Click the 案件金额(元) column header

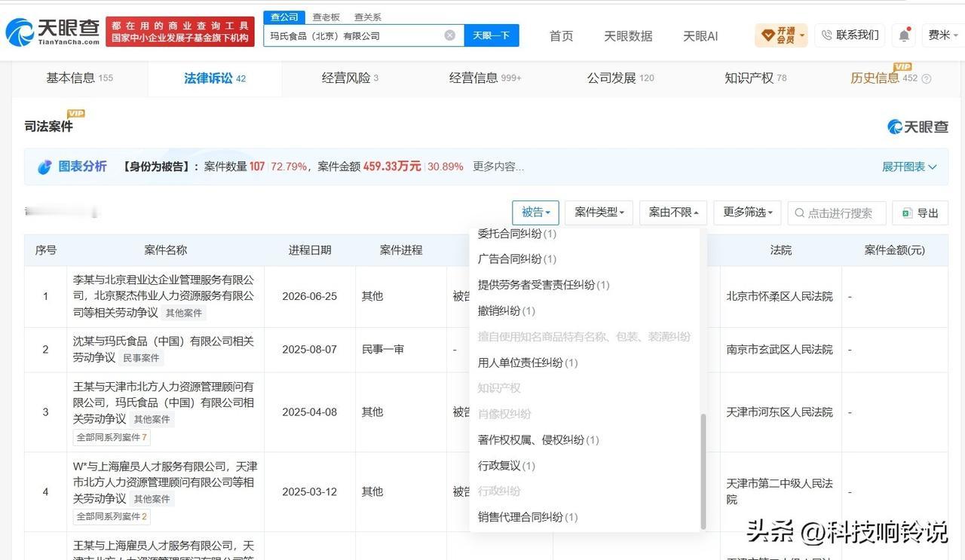(x=894, y=250)
